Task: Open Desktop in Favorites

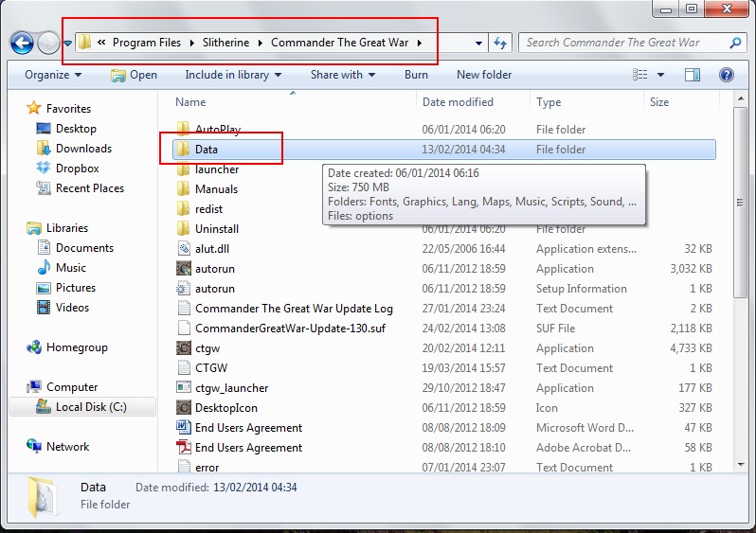Action: coord(76,129)
